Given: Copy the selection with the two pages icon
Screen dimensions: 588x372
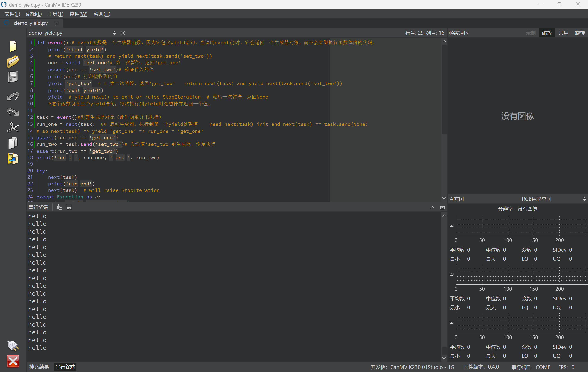Looking at the screenshot, I should (13, 143).
